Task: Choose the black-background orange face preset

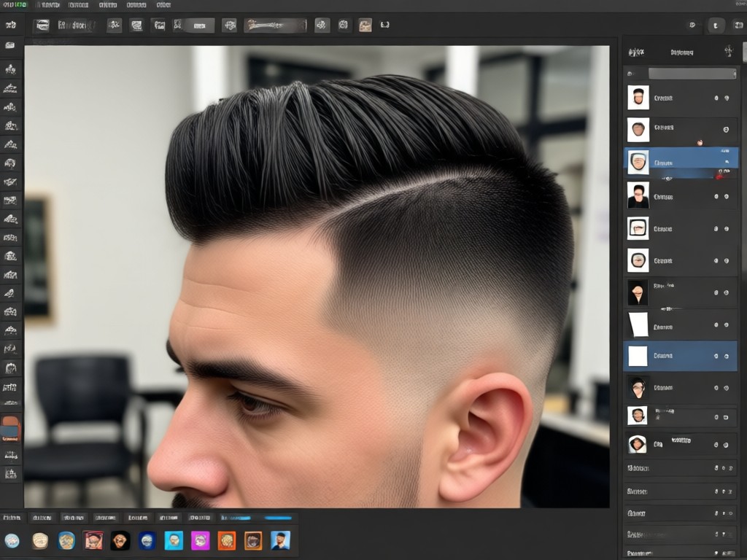Action: [120, 540]
